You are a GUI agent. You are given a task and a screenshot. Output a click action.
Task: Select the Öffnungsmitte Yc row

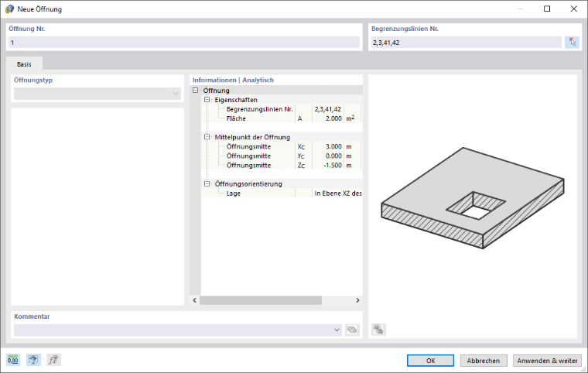pyautogui.click(x=282, y=156)
